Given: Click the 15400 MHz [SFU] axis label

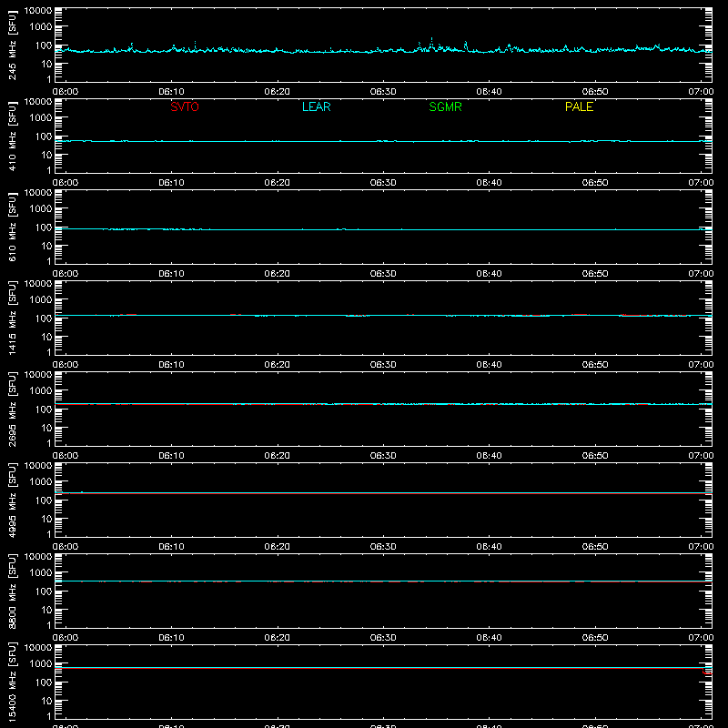Looking at the screenshot, I should [x=12, y=682].
